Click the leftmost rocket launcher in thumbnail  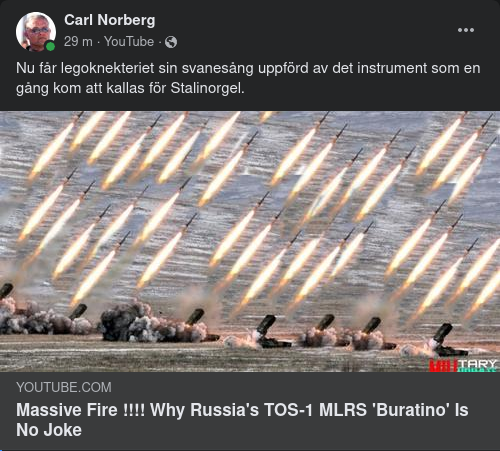6,291
